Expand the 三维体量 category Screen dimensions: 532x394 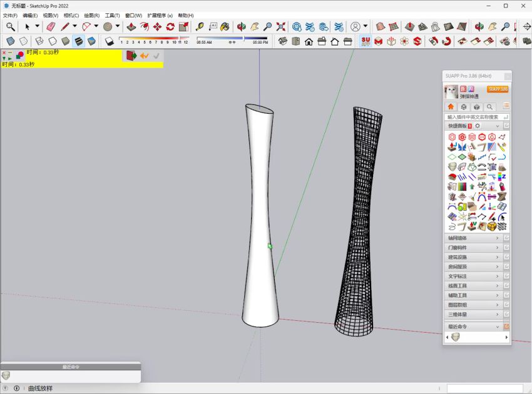[473, 315]
